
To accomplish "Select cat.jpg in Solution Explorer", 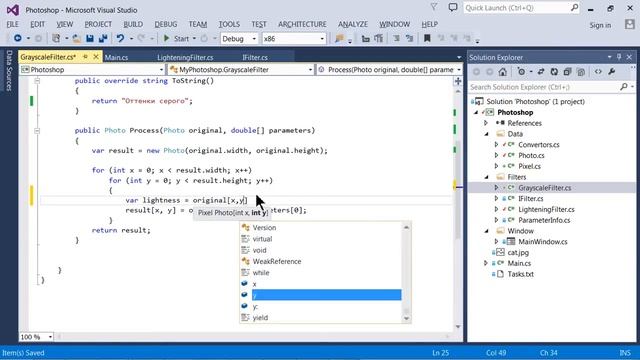I will 518,253.
